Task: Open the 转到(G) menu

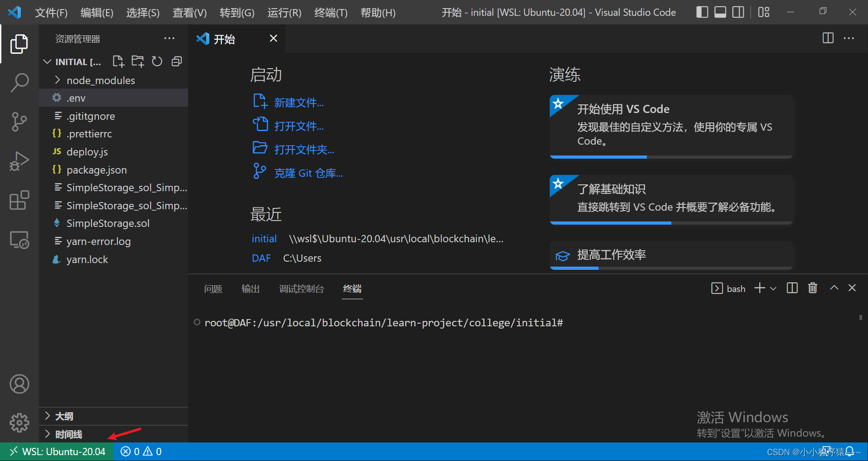Action: [237, 13]
